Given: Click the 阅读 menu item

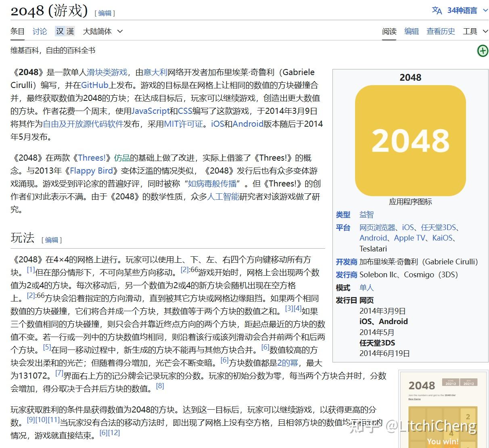Looking at the screenshot, I should pyautogui.click(x=389, y=31).
